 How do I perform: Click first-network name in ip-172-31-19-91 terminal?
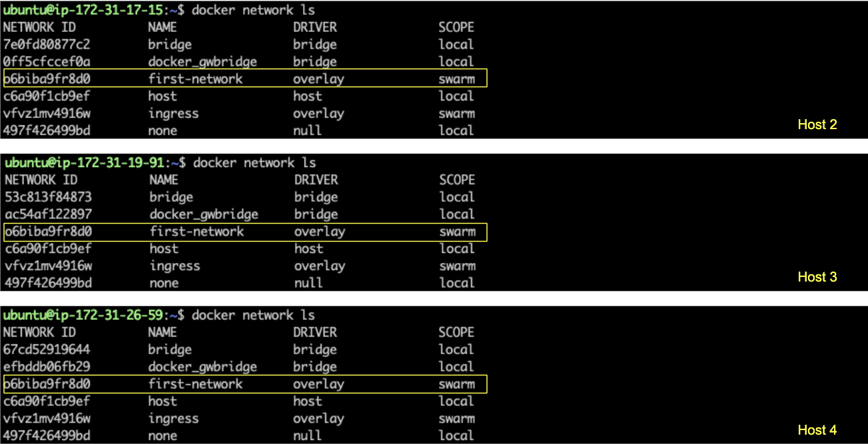tap(197, 232)
